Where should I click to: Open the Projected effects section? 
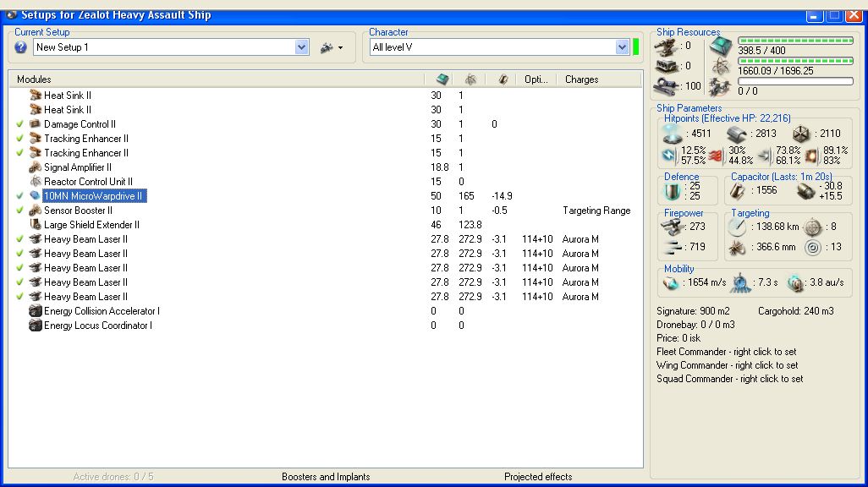538,477
